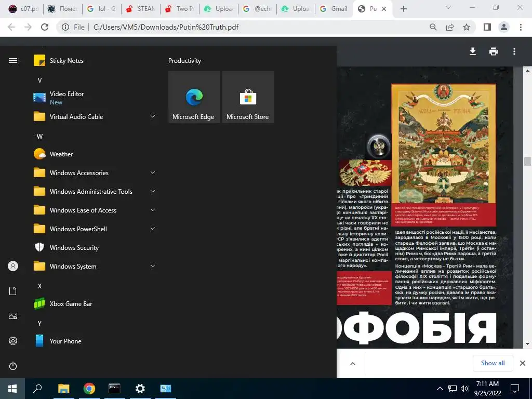The width and height of the screenshot is (532, 399).
Task: Expand Windows Ease of Access folder
Action: [153, 210]
